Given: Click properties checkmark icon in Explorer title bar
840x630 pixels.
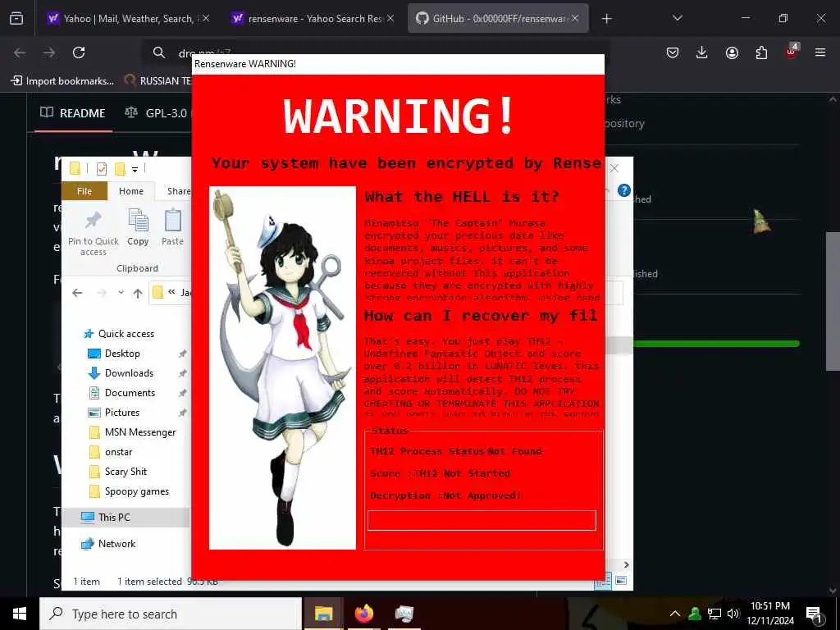Looking at the screenshot, I should point(101,169).
